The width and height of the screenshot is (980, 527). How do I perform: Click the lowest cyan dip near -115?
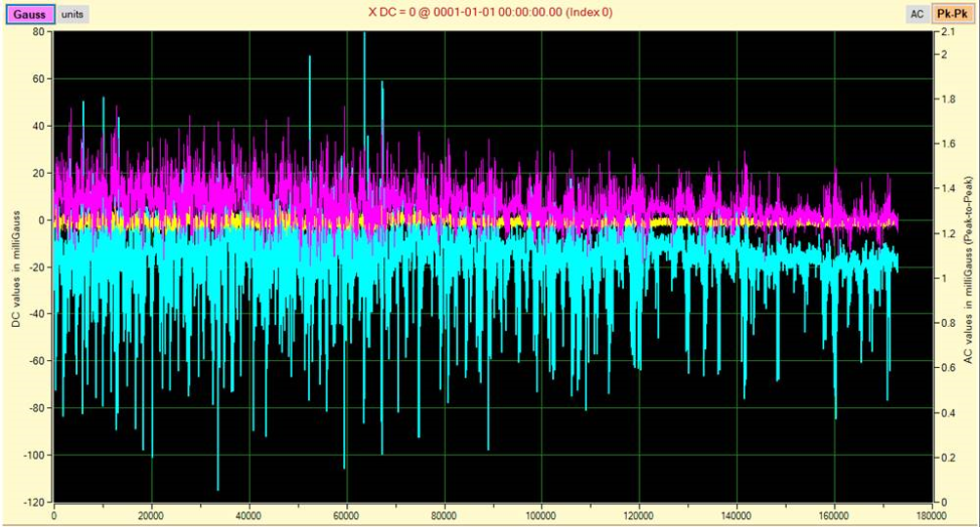(x=217, y=488)
